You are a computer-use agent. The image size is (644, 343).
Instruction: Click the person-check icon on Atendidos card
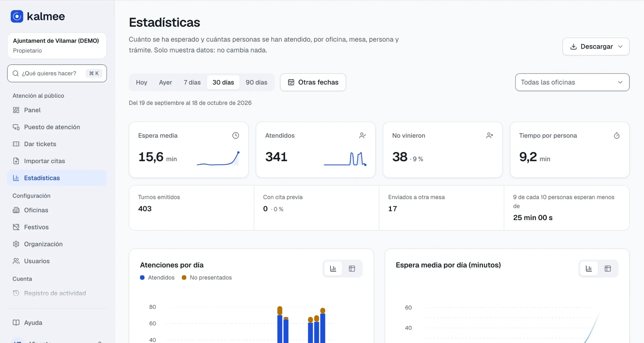[x=363, y=136]
